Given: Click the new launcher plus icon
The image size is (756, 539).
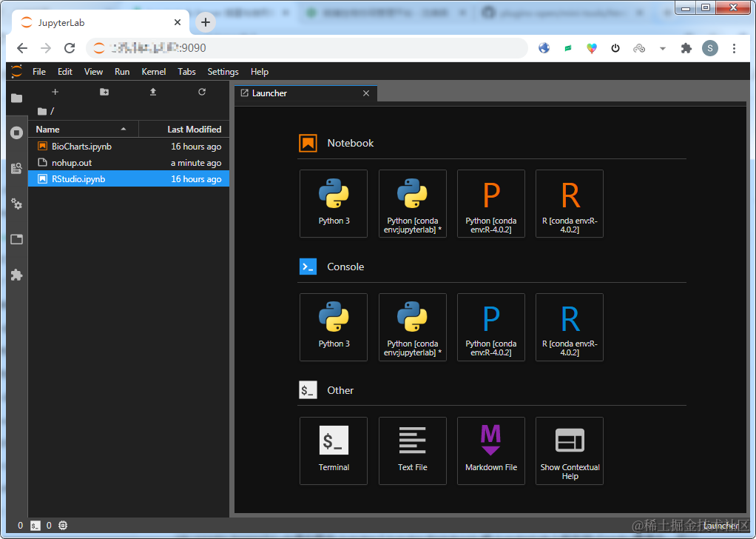Looking at the screenshot, I should point(55,92).
